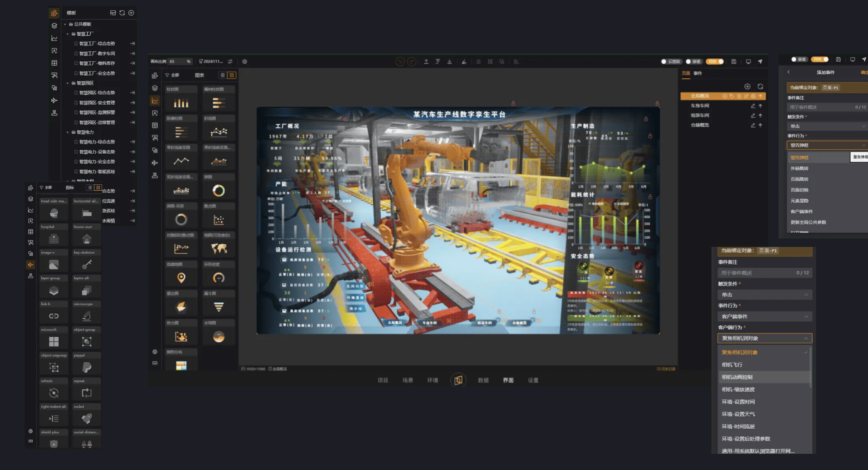Viewport: 868px width, 470px height.
Task: Click the 全部 filter in the chart panel
Action: [x=173, y=75]
